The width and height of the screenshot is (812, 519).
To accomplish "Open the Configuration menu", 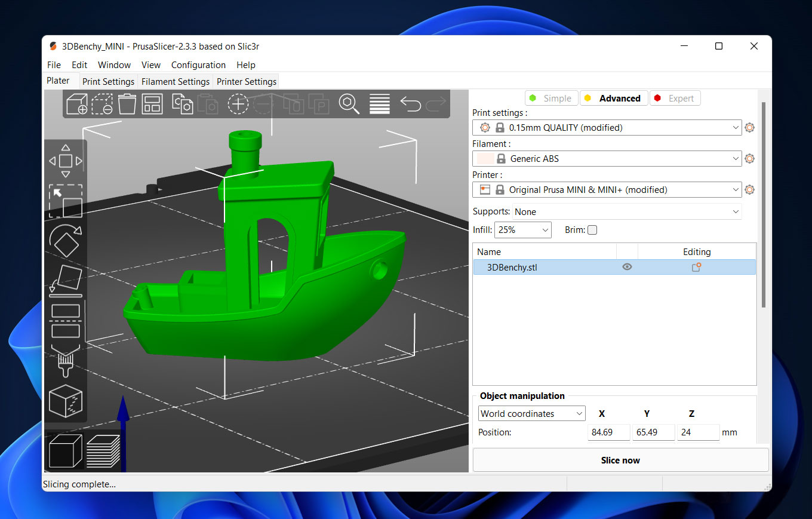I will pyautogui.click(x=198, y=65).
